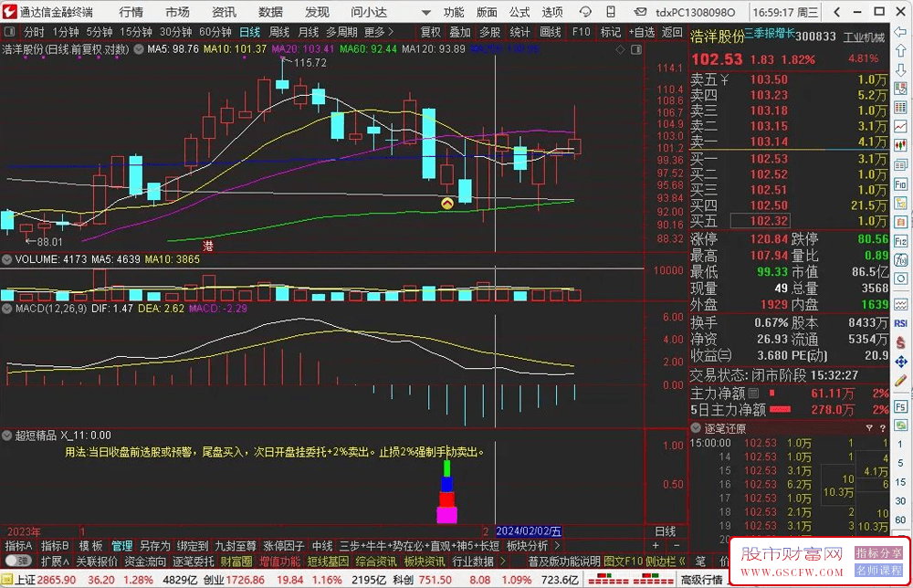
Task: Open the trend line chart icon in sidebar
Action: pyautogui.click(x=901, y=126)
